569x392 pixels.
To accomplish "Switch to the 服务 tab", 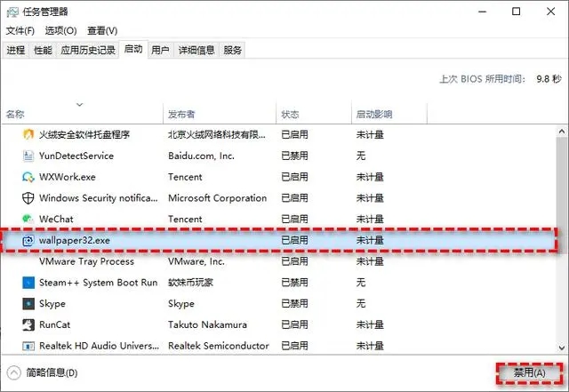I will click(x=232, y=50).
